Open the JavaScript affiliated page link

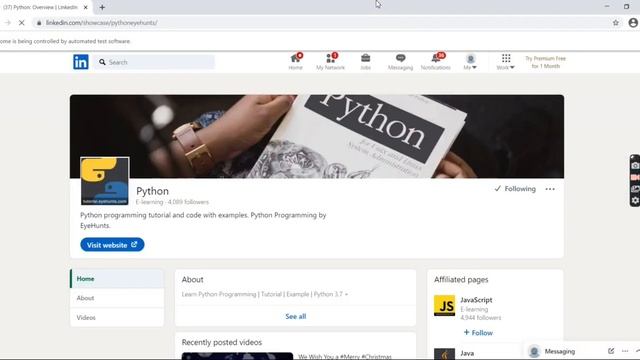point(476,300)
